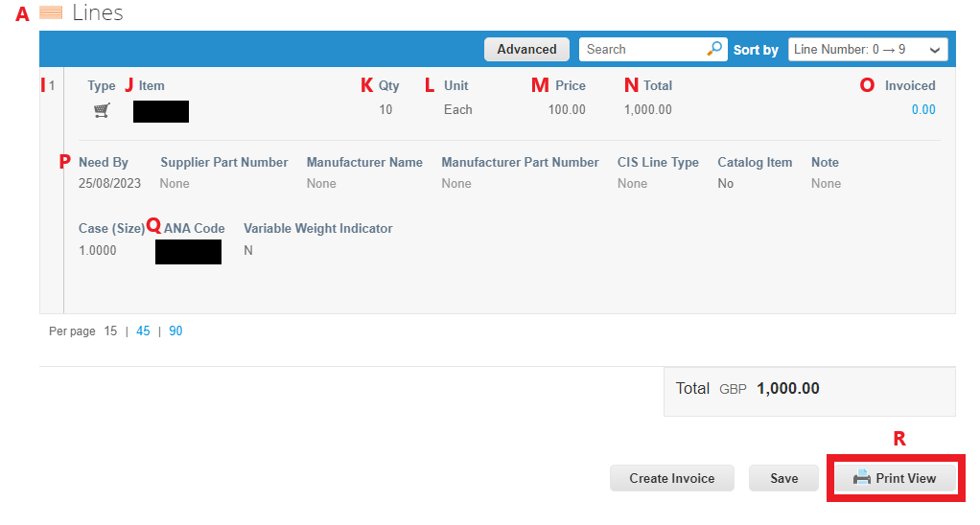Click the Case (Size) value 1.0000
The width and height of the screenshot is (980, 525).
(98, 250)
